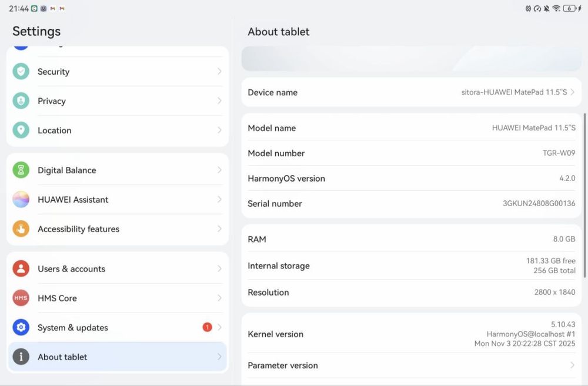Tap the battery indicator in status bar
Screen dimensions: 588x386
point(569,9)
